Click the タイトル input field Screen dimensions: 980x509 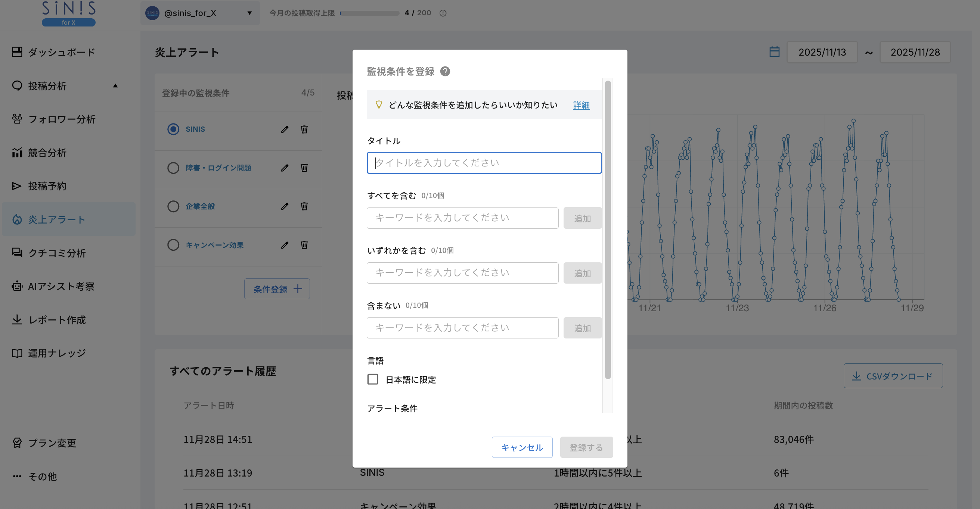point(484,163)
